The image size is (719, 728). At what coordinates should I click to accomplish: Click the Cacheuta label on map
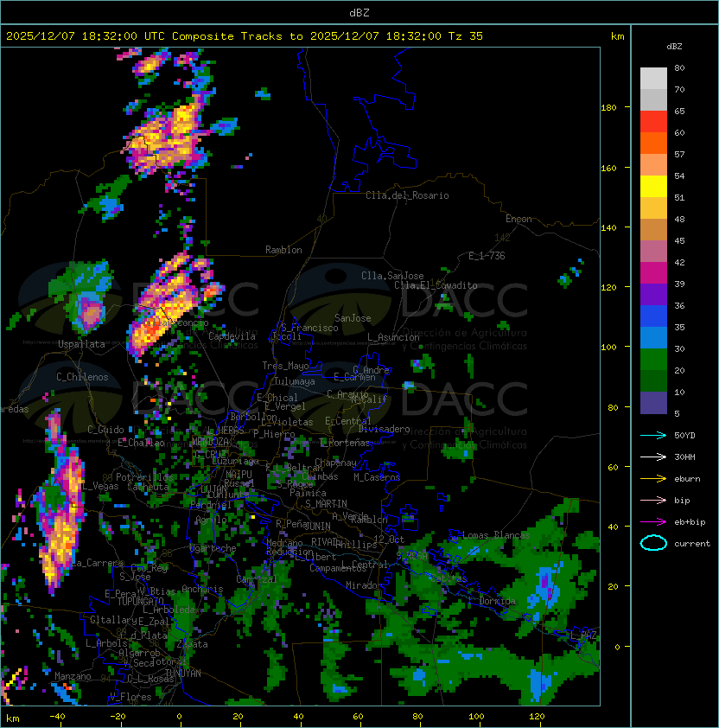pyautogui.click(x=148, y=487)
